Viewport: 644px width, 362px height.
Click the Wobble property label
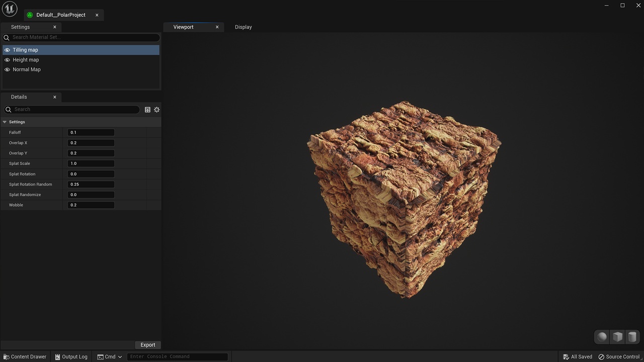click(x=16, y=205)
